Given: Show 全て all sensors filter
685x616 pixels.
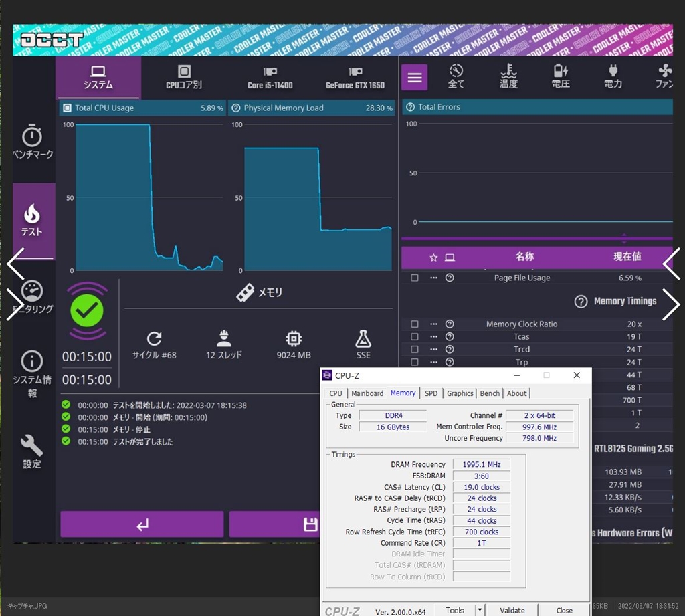Looking at the screenshot, I should click(x=456, y=76).
